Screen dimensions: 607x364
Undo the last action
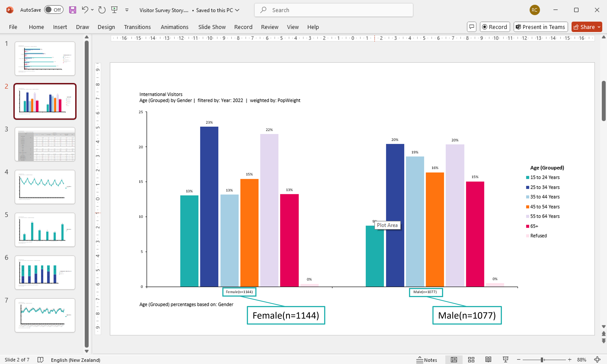85,10
